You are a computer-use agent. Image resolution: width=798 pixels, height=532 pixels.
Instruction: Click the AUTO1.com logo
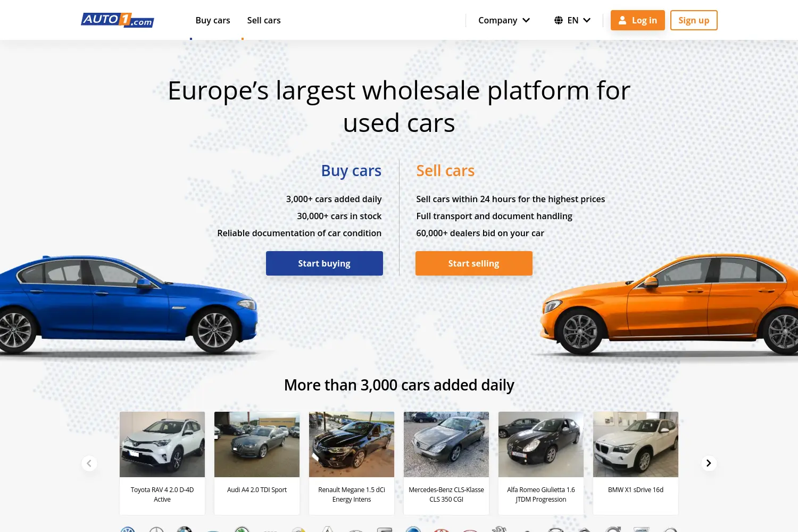click(x=118, y=20)
